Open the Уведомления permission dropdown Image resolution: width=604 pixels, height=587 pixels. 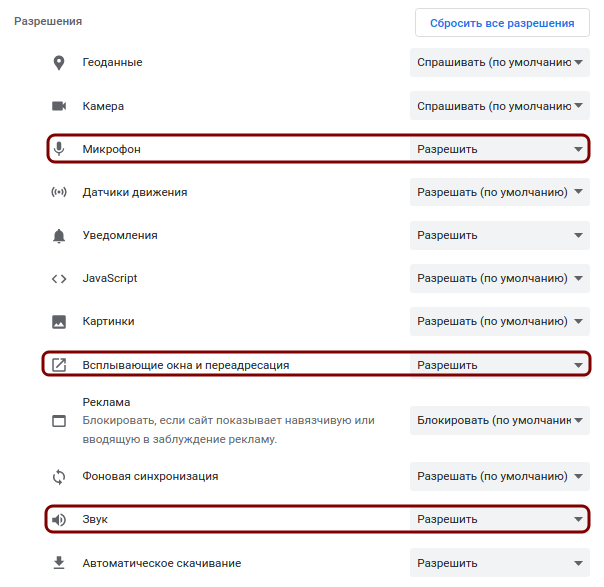click(x=499, y=236)
